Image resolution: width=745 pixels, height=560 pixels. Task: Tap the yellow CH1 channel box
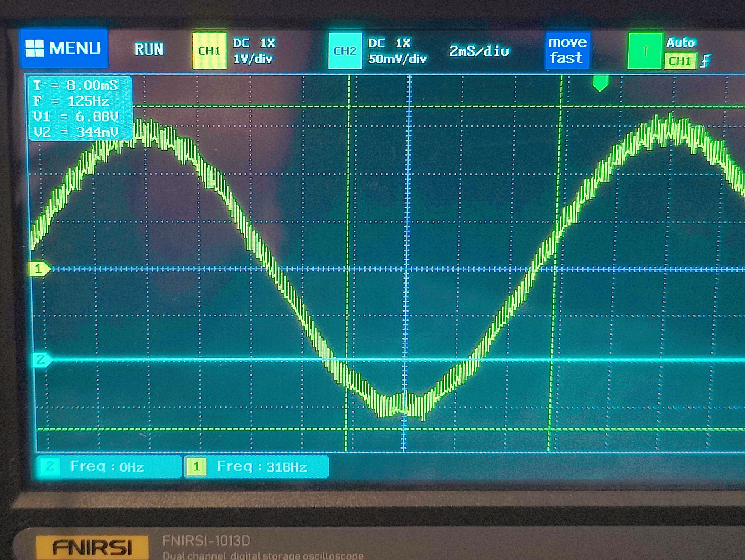(209, 51)
